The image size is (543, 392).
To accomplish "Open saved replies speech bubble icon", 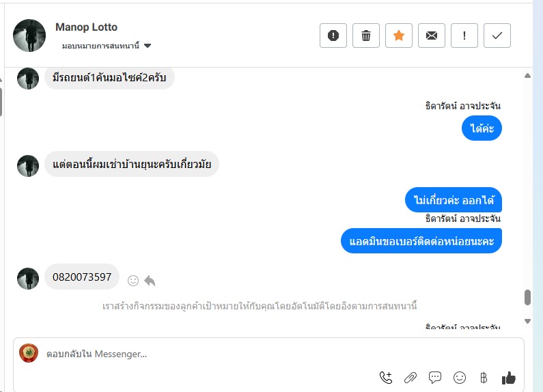I will point(435,377).
